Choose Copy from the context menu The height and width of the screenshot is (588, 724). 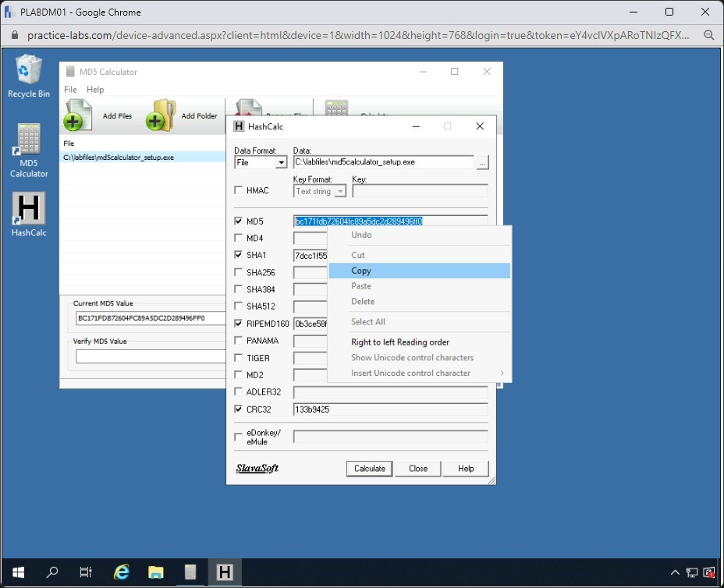coord(361,271)
